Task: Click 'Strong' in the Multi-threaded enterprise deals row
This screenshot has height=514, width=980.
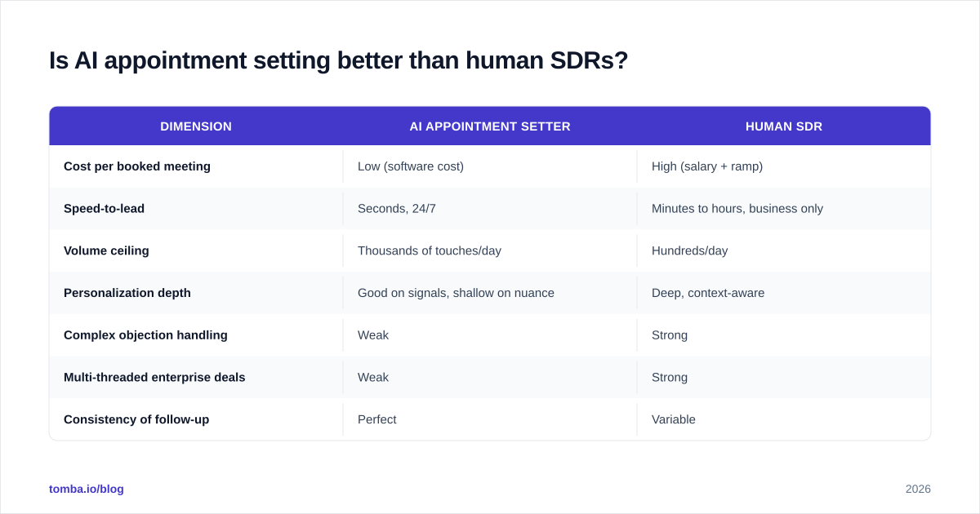Action: tap(670, 378)
